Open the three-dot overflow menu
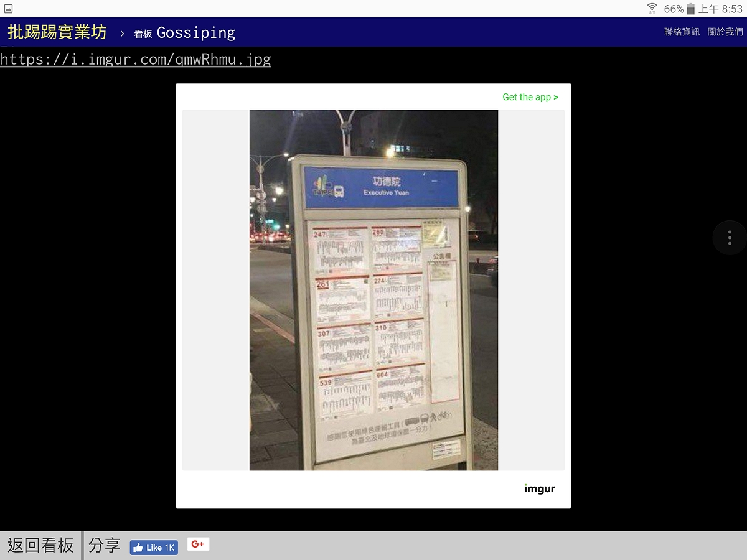Image resolution: width=747 pixels, height=560 pixels. tap(730, 238)
